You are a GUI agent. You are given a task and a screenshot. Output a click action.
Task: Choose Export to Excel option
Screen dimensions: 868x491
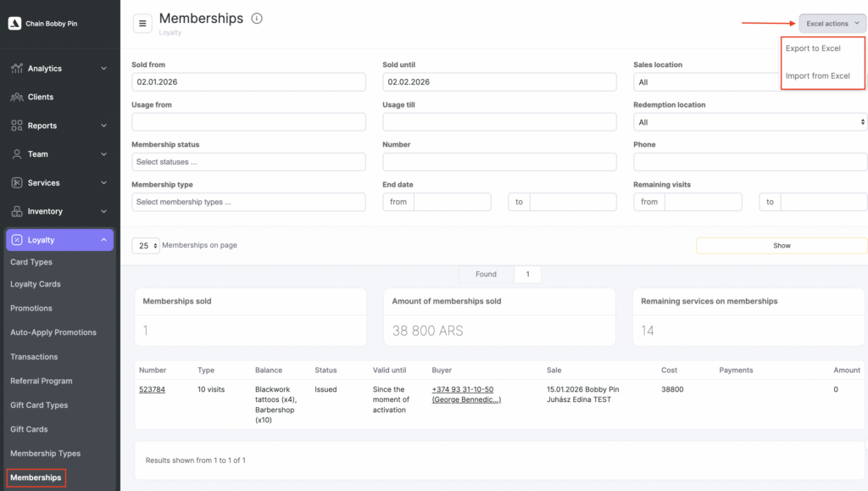[x=813, y=48]
